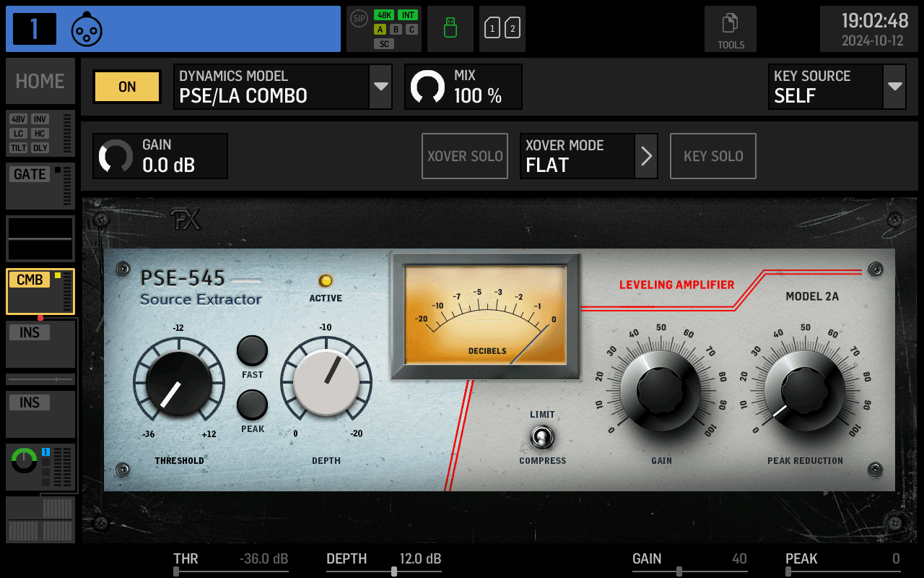Click the FX logo on the plugin
Screen dimensions: 924x578
coord(186,220)
